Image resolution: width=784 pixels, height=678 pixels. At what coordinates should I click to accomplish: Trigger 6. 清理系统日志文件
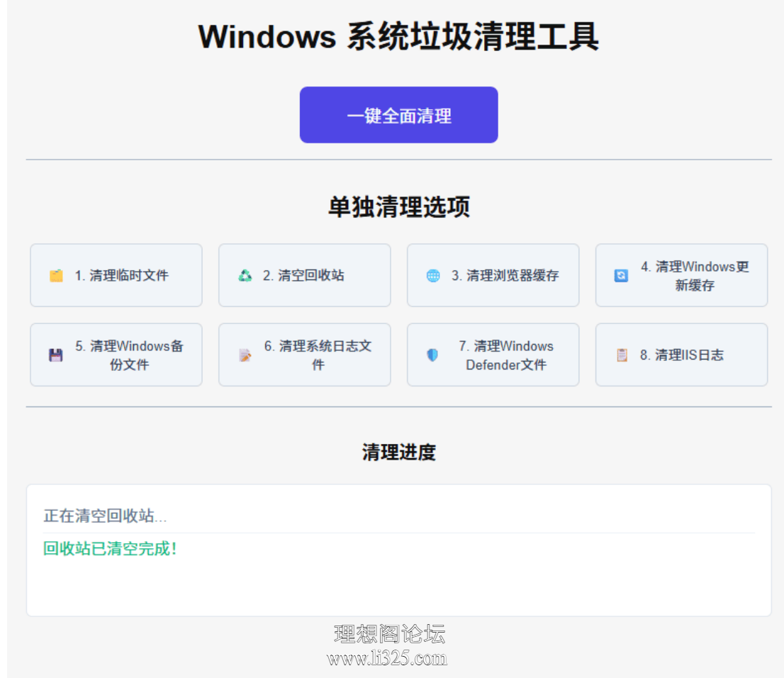coord(305,355)
